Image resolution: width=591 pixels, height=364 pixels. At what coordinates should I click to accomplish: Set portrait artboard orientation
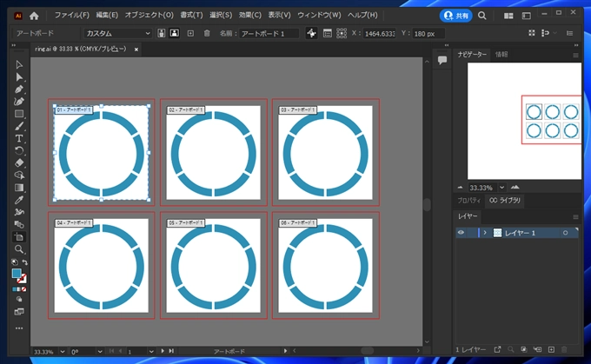[162, 33]
